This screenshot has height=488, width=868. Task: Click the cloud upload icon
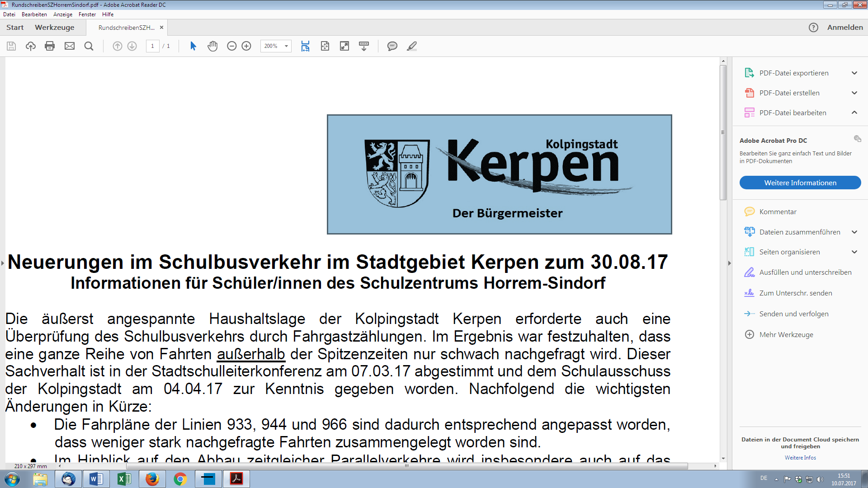coord(31,46)
